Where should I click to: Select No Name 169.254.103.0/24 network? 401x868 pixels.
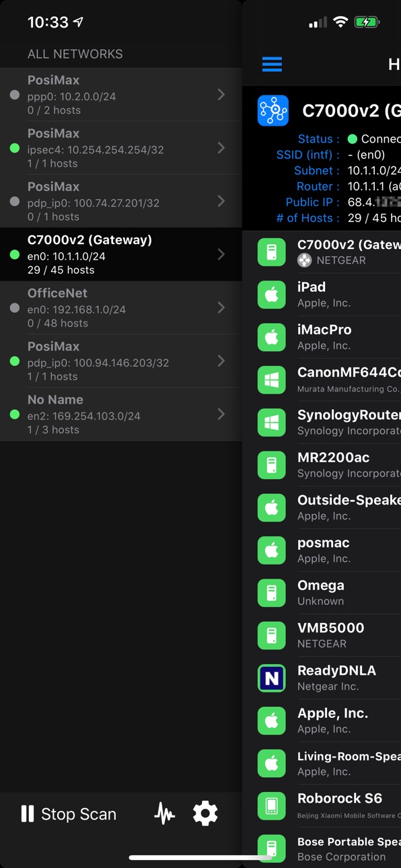click(x=121, y=414)
